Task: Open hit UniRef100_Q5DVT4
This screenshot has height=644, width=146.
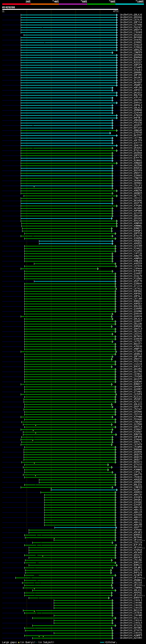Action: click(131, 30)
